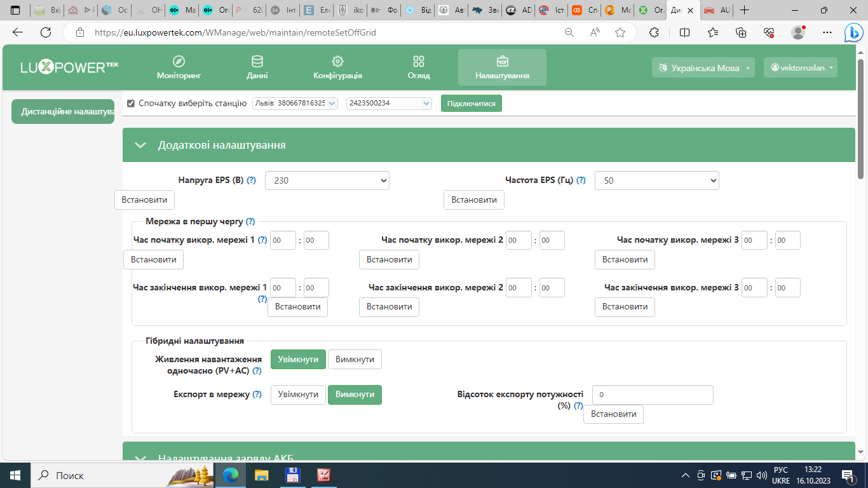The image size is (868, 488).
Task: Select Дистанційне налаштування sidebar item
Action: 63,111
